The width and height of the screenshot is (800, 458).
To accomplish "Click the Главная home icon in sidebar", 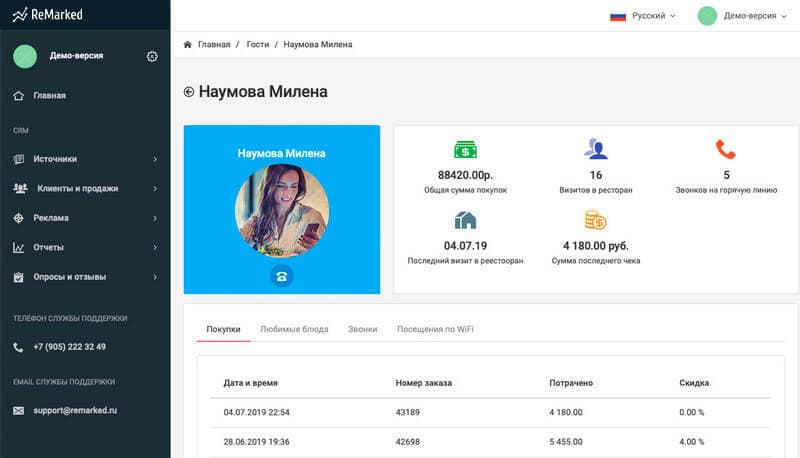I will coord(18,96).
